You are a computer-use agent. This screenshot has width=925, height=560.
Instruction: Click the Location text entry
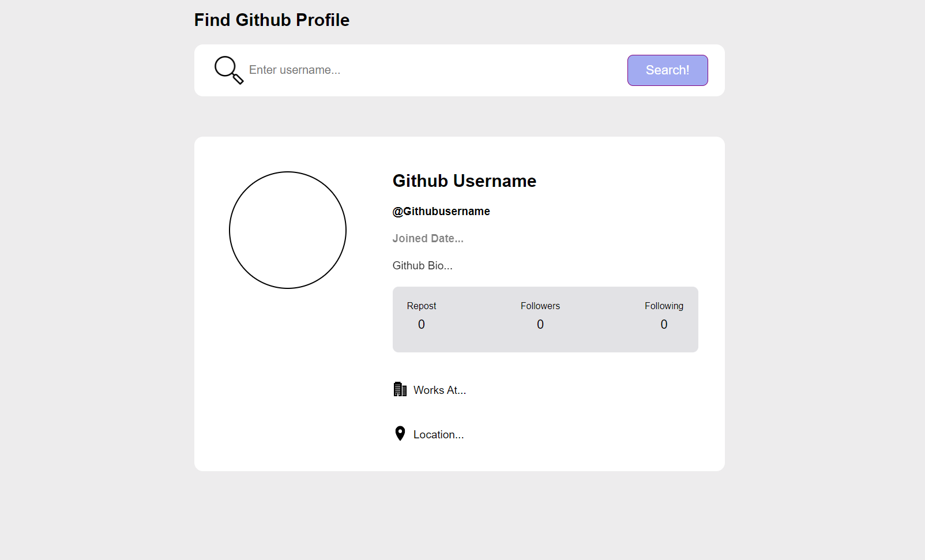pos(438,434)
